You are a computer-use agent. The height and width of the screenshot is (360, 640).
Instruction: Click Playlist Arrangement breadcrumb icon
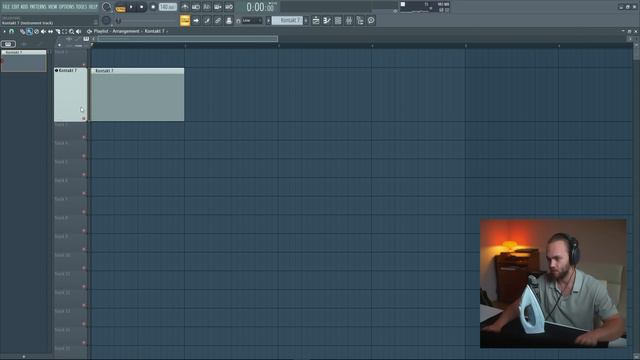click(x=89, y=31)
